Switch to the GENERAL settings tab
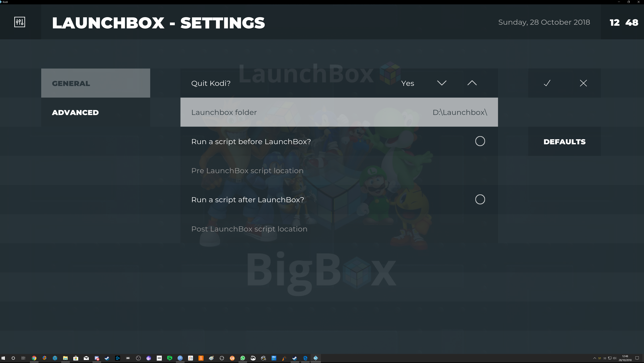 coord(96,83)
